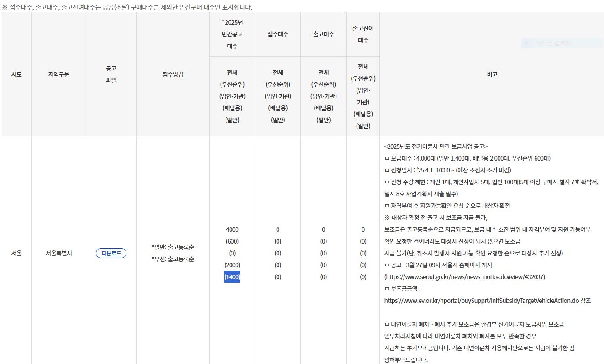Image resolution: width=604 pixels, height=364 pixels.
Task: Click the 지역구분 column header
Action: [x=58, y=74]
